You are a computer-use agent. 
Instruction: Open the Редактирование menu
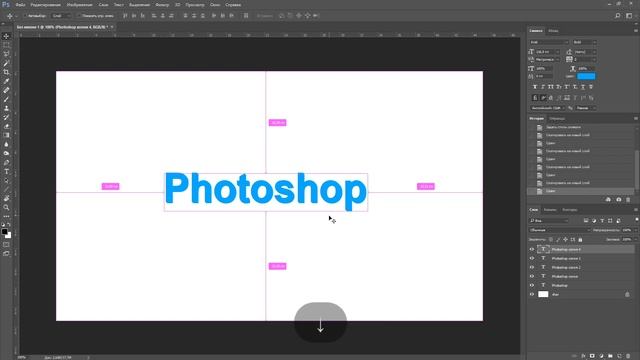click(x=46, y=5)
